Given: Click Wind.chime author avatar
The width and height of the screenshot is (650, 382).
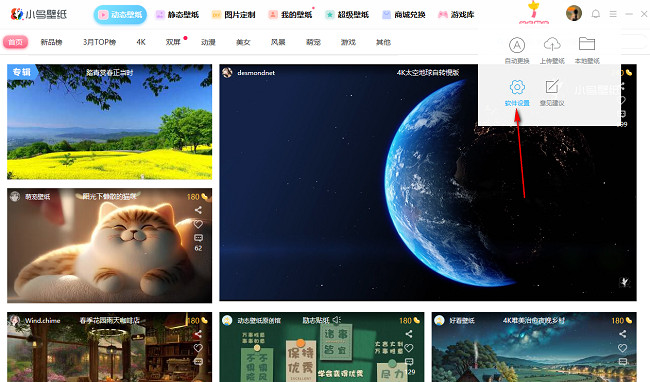Looking at the screenshot, I should (x=15, y=320).
